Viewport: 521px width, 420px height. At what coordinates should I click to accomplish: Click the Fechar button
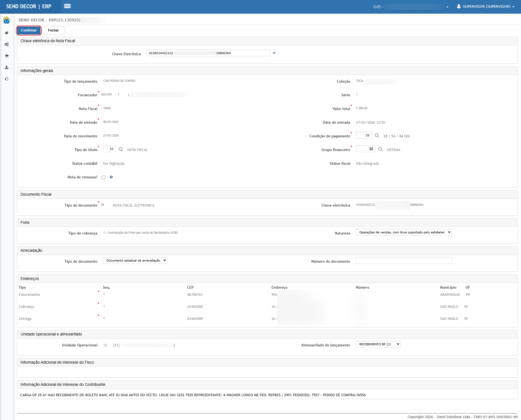tap(53, 30)
